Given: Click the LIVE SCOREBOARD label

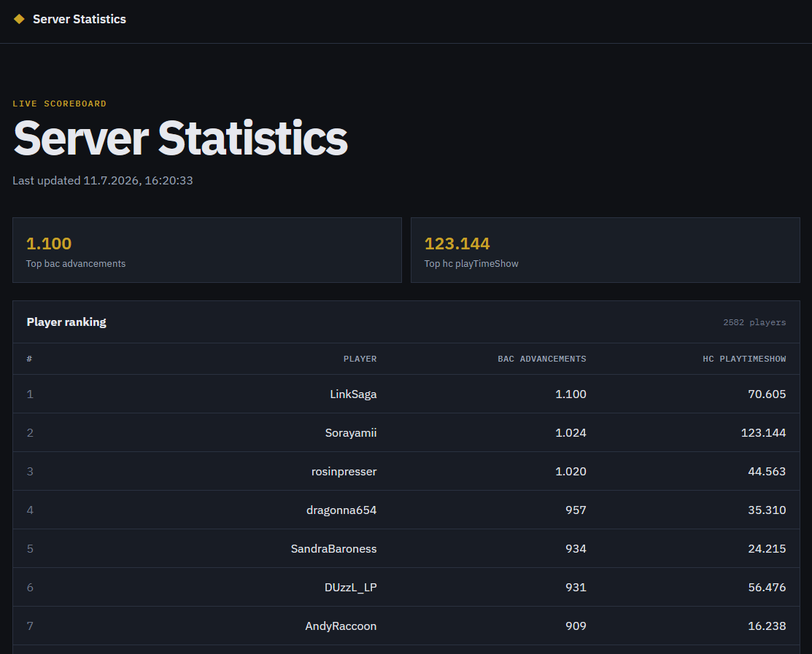Looking at the screenshot, I should [x=60, y=104].
